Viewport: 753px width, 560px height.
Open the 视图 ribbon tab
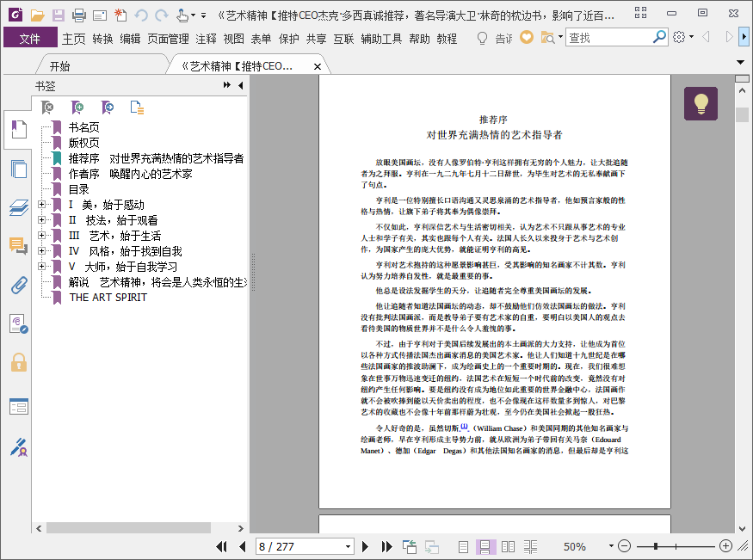point(234,39)
